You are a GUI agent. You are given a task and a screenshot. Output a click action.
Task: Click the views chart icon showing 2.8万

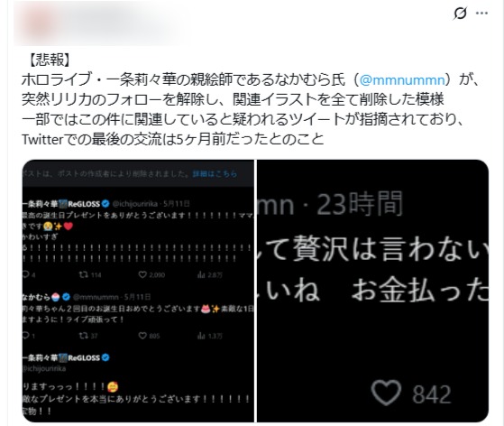pyautogui.click(x=201, y=274)
